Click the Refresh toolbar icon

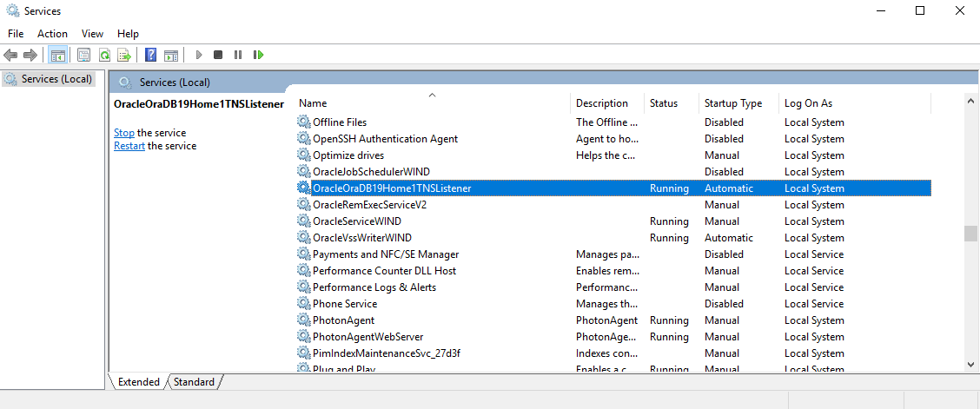[104, 55]
